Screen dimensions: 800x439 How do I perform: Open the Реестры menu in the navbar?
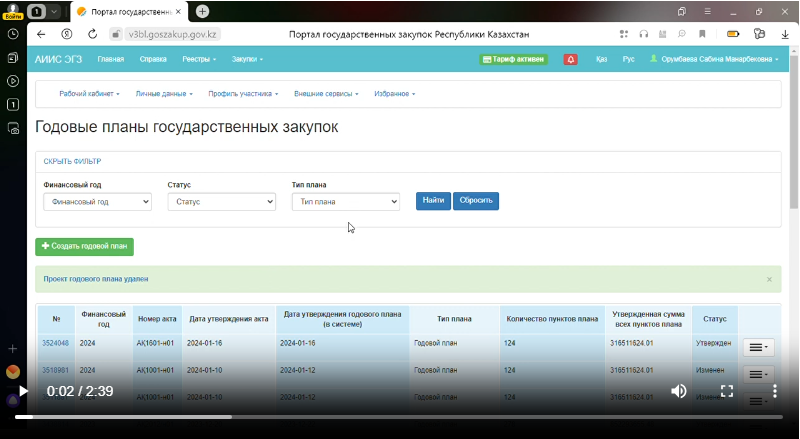(x=198, y=59)
